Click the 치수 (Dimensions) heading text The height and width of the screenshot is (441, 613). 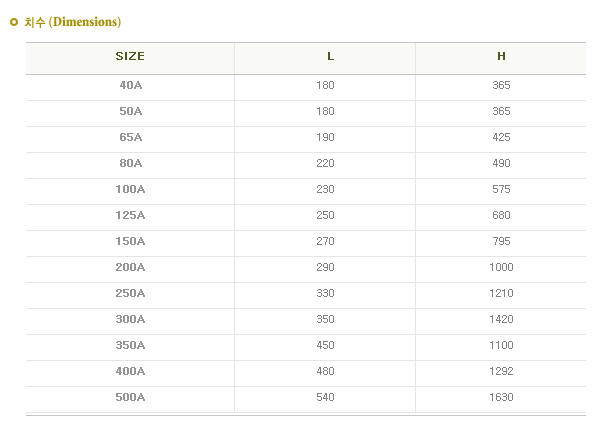[72, 21]
